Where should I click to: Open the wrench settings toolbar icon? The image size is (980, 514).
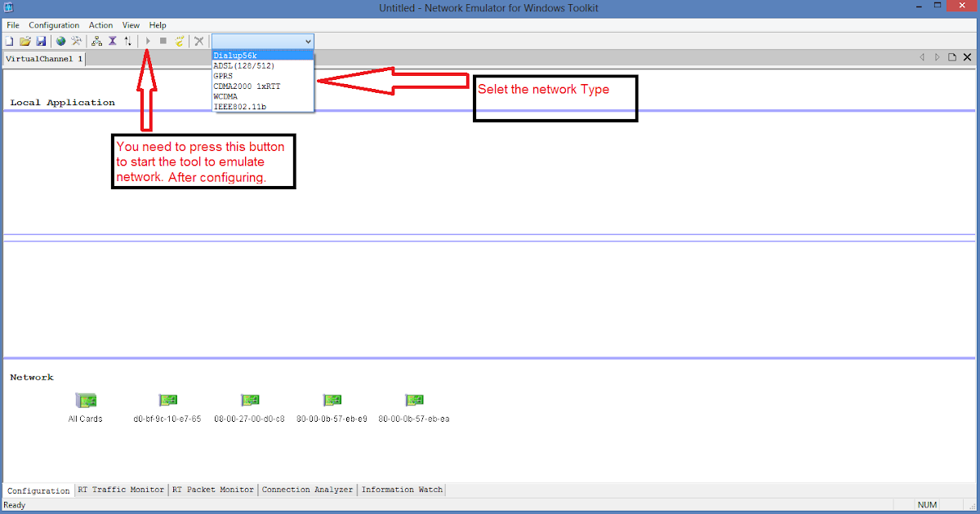tap(76, 41)
